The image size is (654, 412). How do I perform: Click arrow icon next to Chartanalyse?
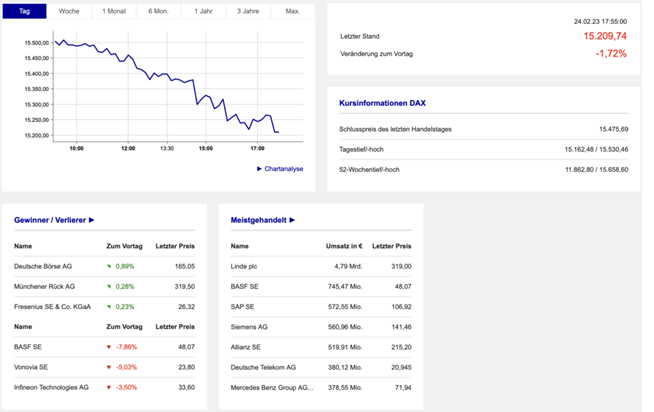(259, 169)
